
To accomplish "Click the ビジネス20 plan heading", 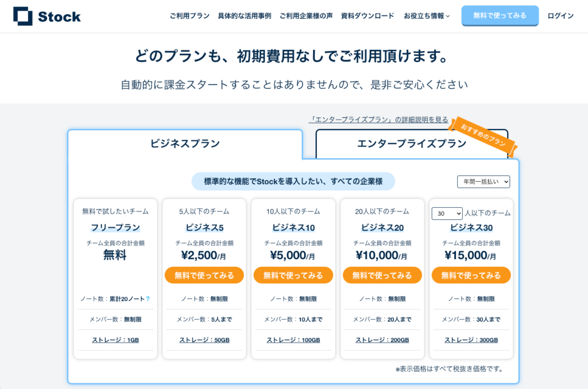I will [382, 228].
